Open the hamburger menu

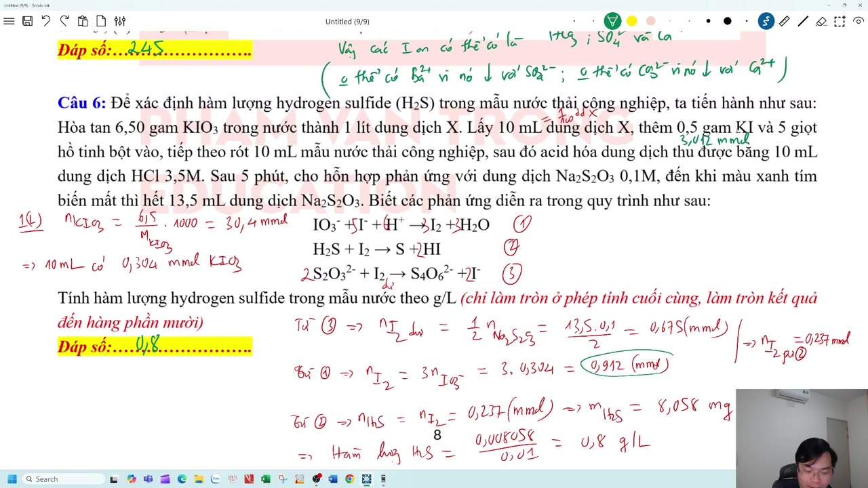[9, 21]
